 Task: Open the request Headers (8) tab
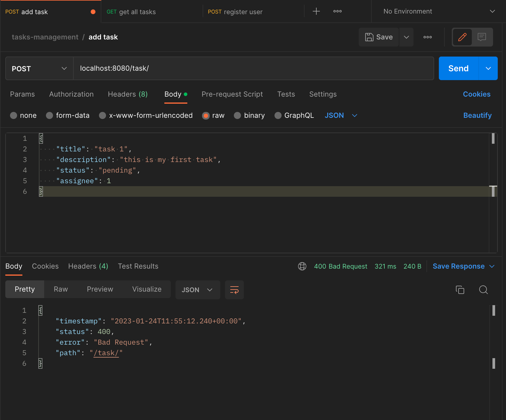[128, 94]
